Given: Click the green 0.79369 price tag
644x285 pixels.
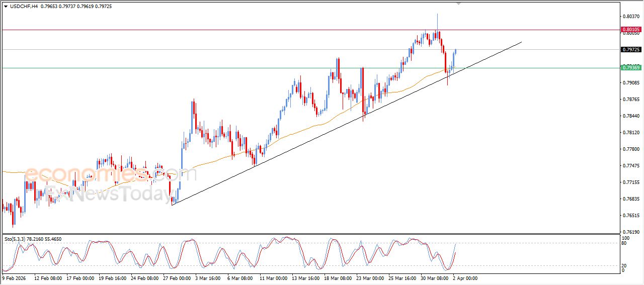Looking at the screenshot, I should 631,67.
